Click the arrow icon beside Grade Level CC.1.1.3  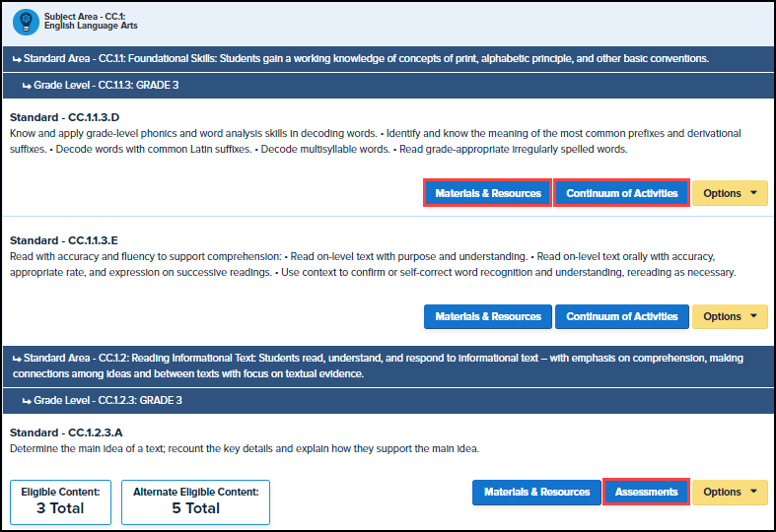pyautogui.click(x=27, y=85)
